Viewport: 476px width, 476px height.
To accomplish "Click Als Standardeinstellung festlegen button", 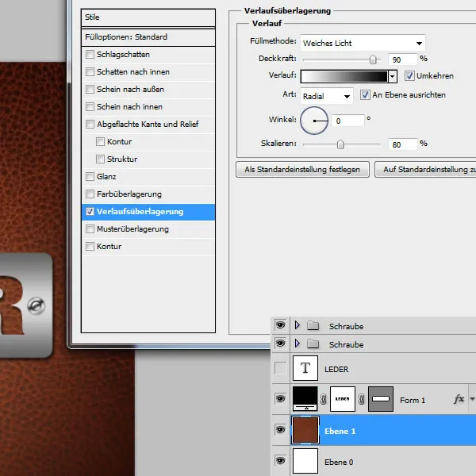I will coord(302,169).
